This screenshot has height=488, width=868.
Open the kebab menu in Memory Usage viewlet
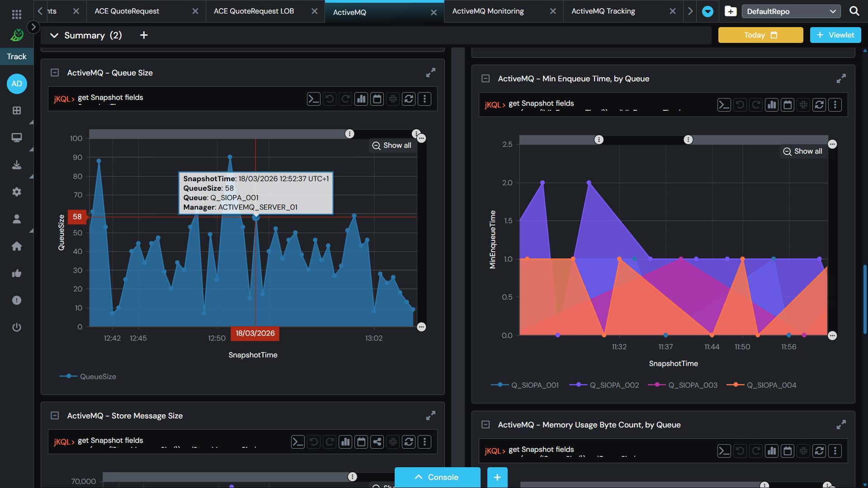tap(835, 450)
